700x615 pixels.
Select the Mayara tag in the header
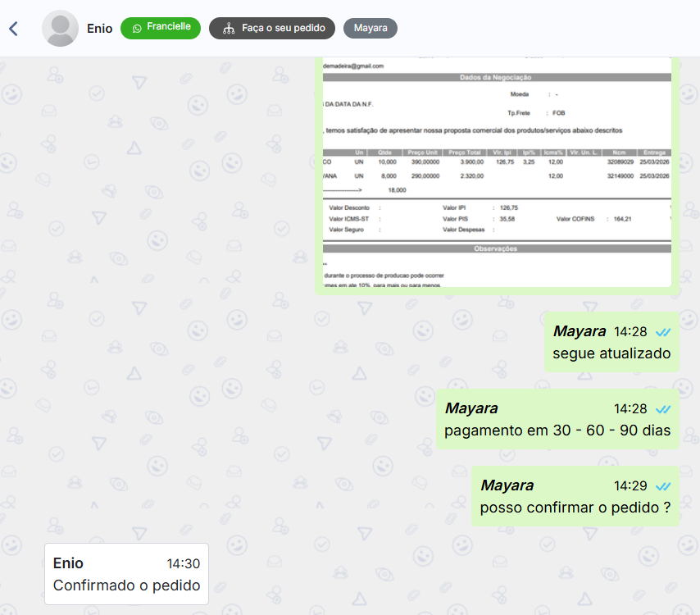tap(370, 28)
